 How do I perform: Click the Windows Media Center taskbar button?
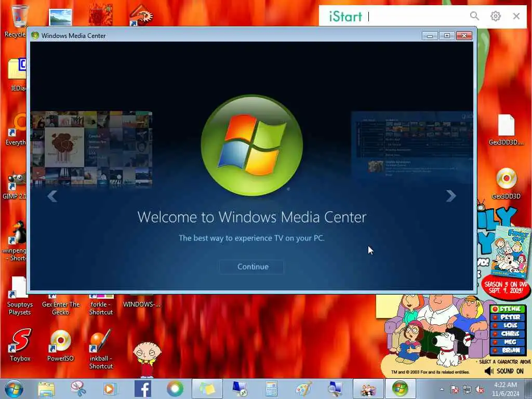pos(400,389)
